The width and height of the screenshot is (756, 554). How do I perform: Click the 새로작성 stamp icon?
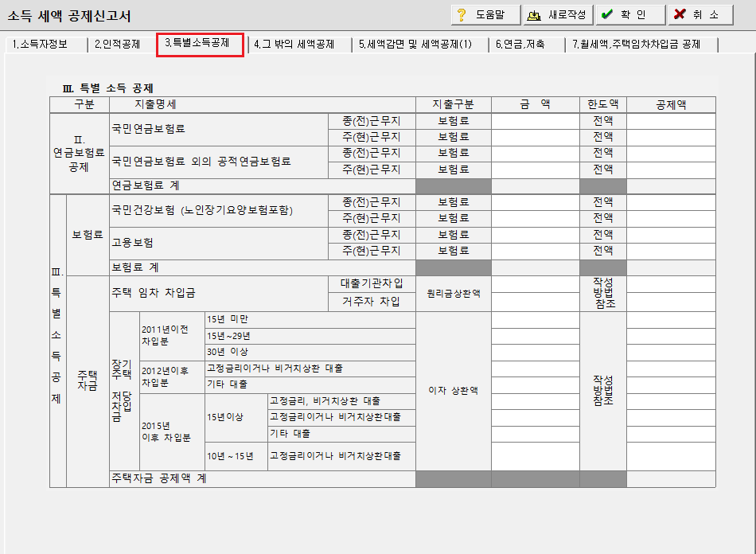point(534,15)
